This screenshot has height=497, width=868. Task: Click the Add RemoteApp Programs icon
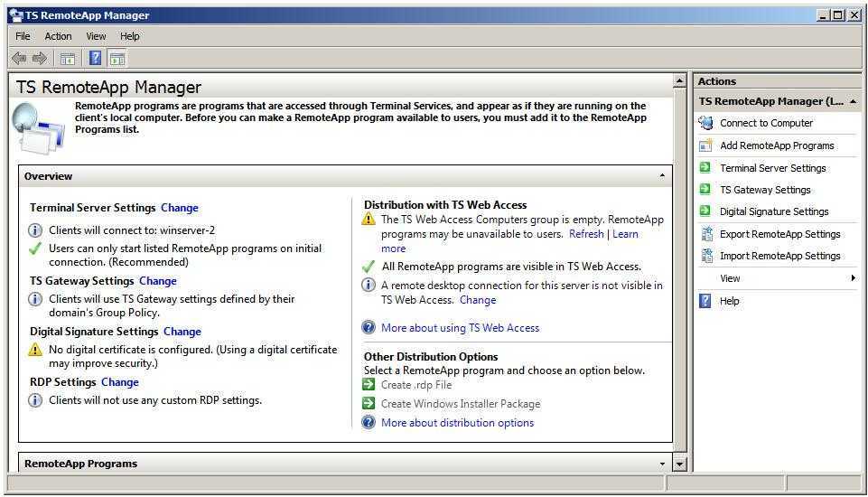tap(705, 145)
